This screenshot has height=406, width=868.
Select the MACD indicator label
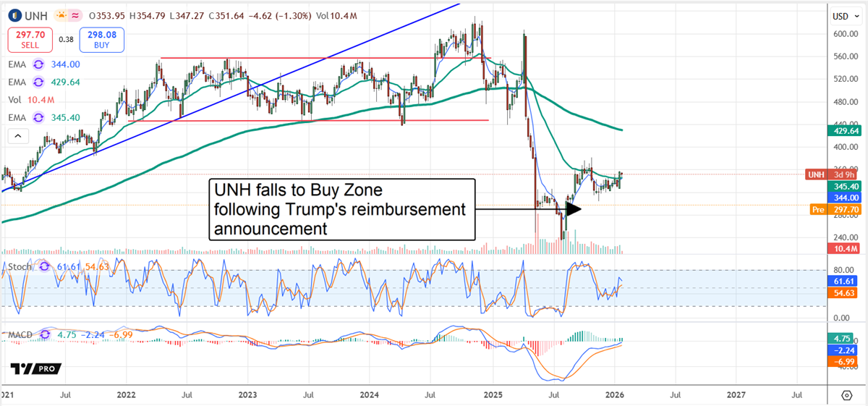click(x=20, y=334)
